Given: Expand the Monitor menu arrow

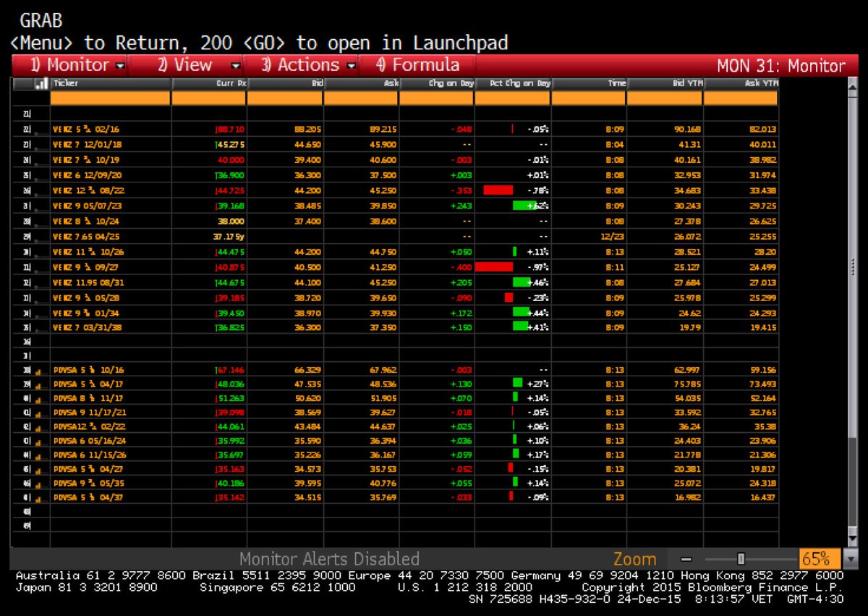Looking at the screenshot, I should 119,65.
